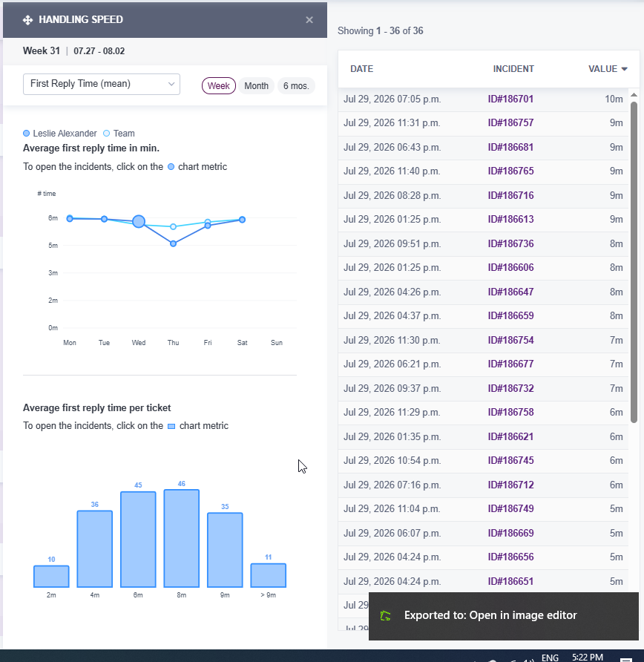Open incident ID#186681

pos(510,148)
